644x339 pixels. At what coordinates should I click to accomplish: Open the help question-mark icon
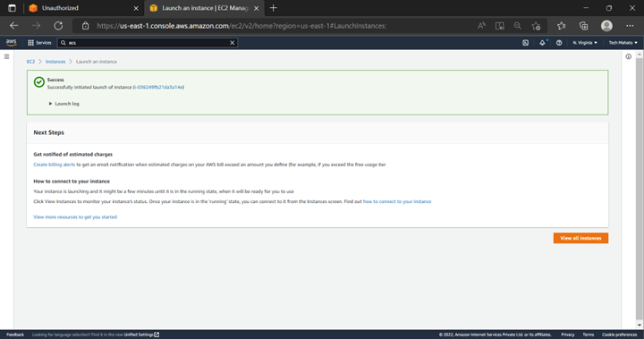(559, 43)
